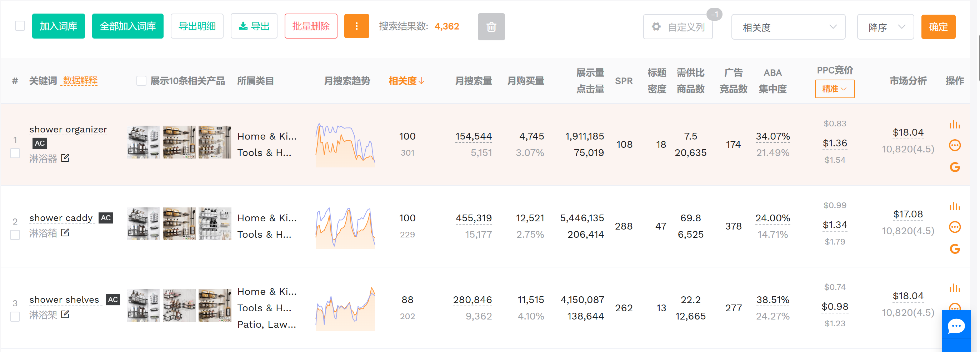This screenshot has width=980, height=352.
Task: Open the blue live chat widget
Action: (956, 327)
